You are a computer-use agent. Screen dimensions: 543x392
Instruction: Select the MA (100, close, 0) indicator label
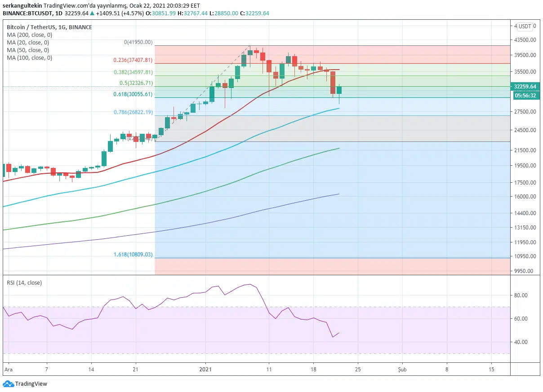point(29,57)
